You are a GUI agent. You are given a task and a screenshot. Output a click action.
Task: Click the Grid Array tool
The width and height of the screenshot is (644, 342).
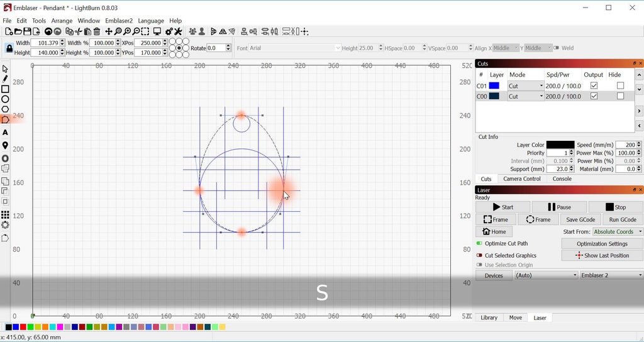[x=5, y=215]
